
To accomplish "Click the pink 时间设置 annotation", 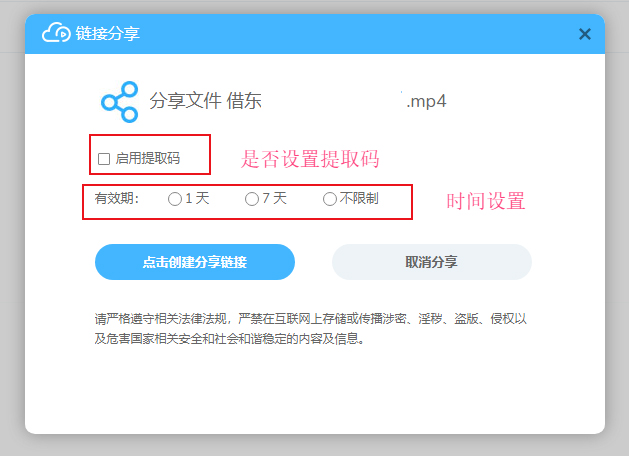I will click(x=486, y=201).
